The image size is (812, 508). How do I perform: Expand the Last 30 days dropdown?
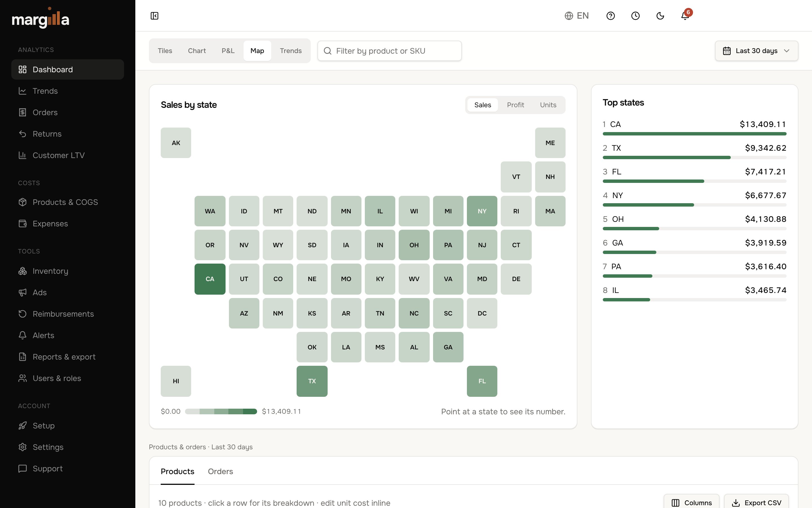[756, 51]
